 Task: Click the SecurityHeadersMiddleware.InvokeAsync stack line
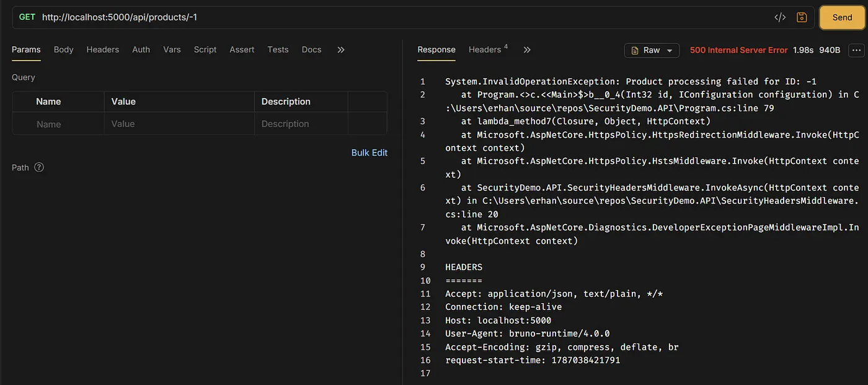click(652, 201)
